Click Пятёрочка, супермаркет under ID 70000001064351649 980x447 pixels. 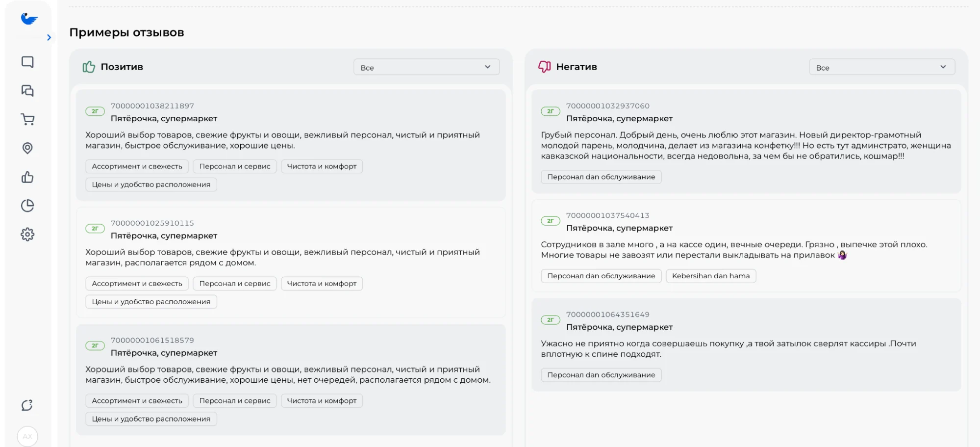click(619, 327)
